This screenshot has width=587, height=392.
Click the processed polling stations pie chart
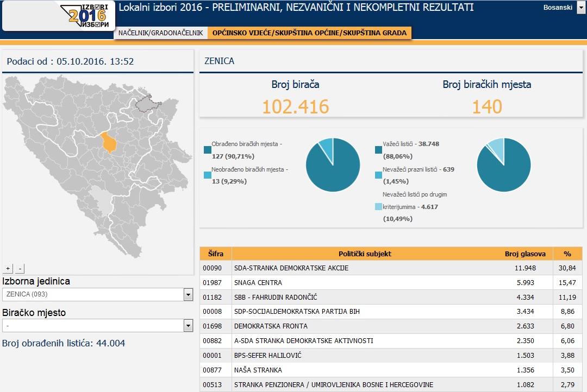point(333,165)
